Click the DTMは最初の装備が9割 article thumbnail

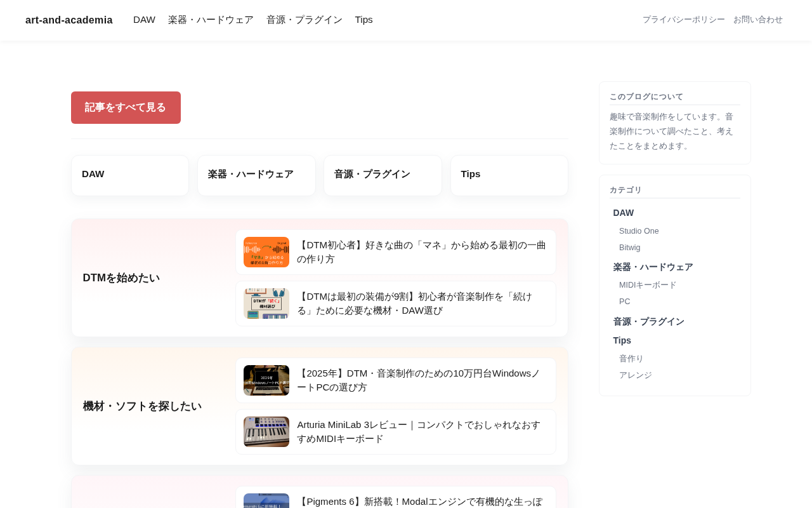coord(266,304)
